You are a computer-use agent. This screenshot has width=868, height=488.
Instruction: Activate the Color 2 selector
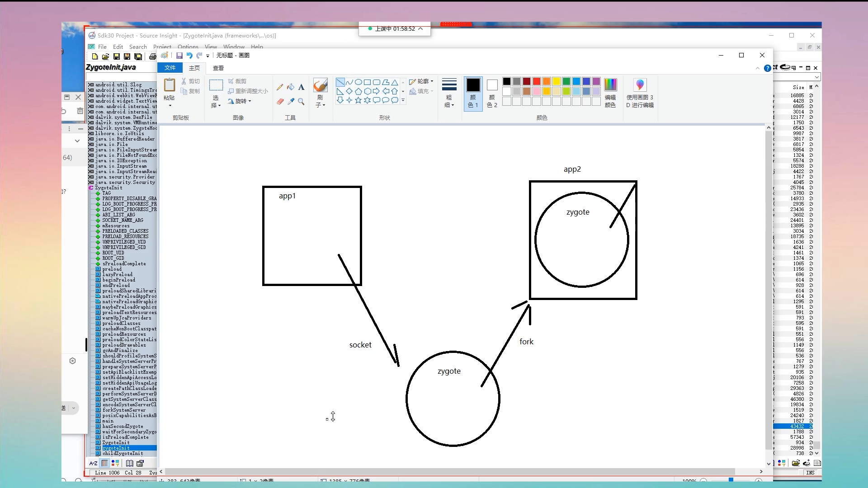492,93
